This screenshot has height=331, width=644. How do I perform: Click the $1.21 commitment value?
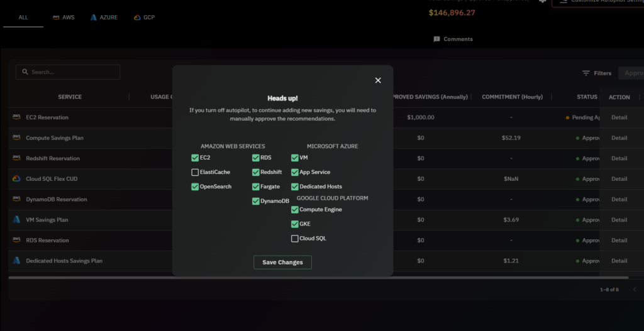coord(511,261)
